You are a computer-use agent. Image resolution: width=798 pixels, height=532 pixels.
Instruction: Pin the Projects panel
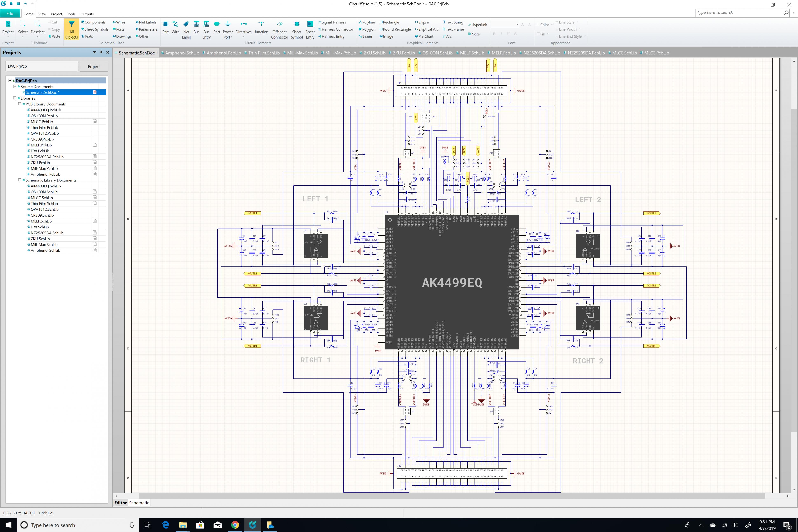[x=101, y=52]
